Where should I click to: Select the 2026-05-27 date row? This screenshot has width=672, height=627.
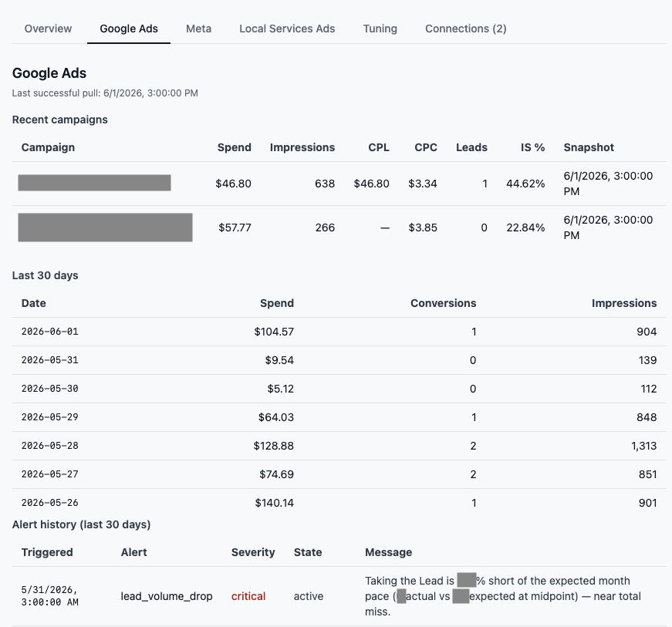point(339,474)
